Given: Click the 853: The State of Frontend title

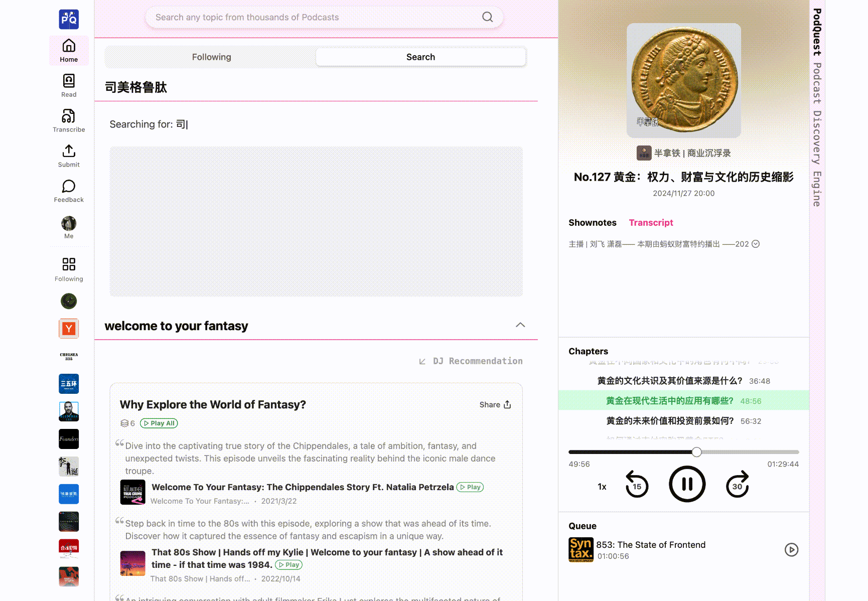Looking at the screenshot, I should [651, 545].
